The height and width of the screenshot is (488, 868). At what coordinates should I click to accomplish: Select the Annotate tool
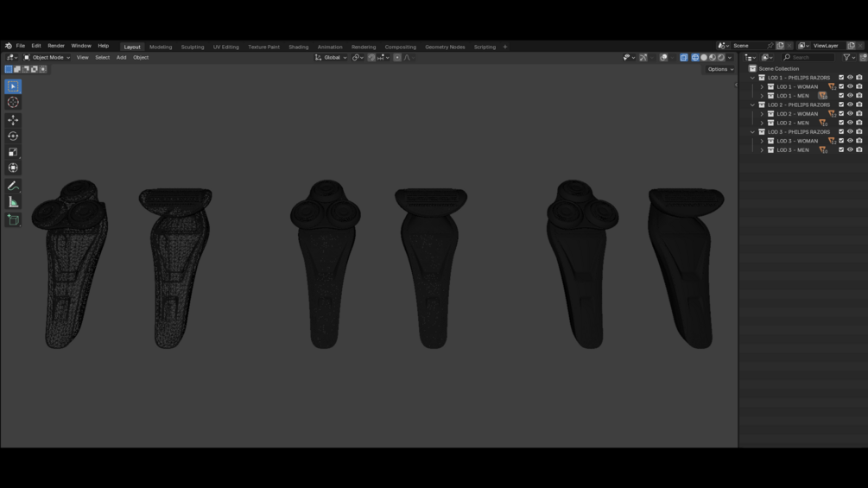[x=13, y=187]
